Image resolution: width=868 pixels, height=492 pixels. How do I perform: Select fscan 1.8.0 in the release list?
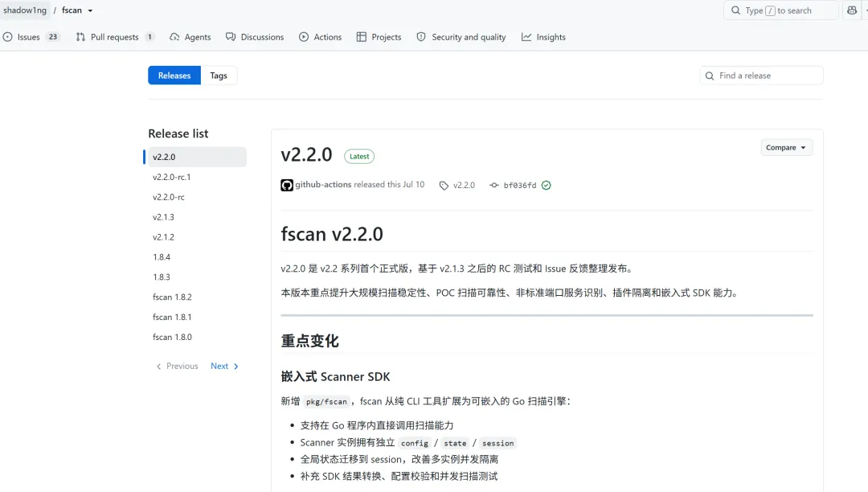(172, 337)
